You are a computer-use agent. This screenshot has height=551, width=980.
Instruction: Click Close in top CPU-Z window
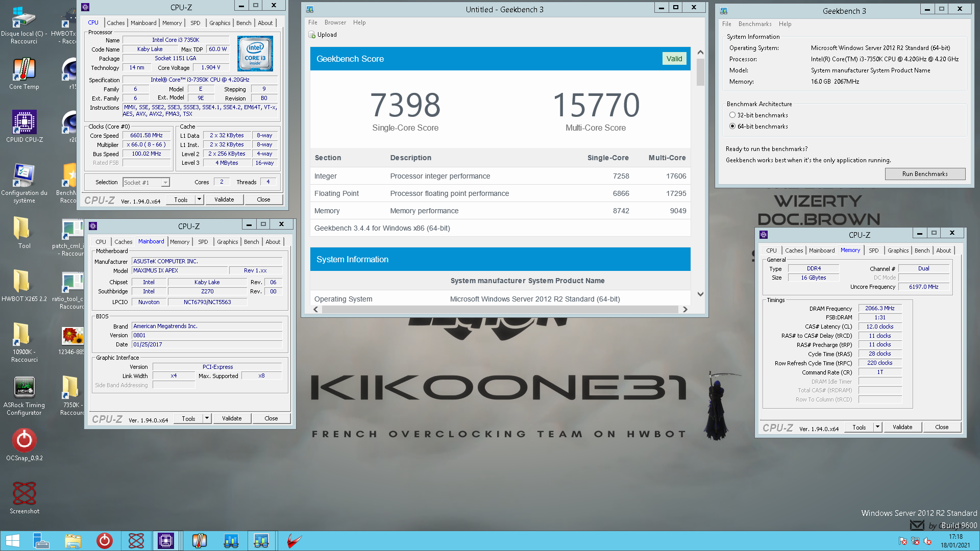(x=263, y=199)
